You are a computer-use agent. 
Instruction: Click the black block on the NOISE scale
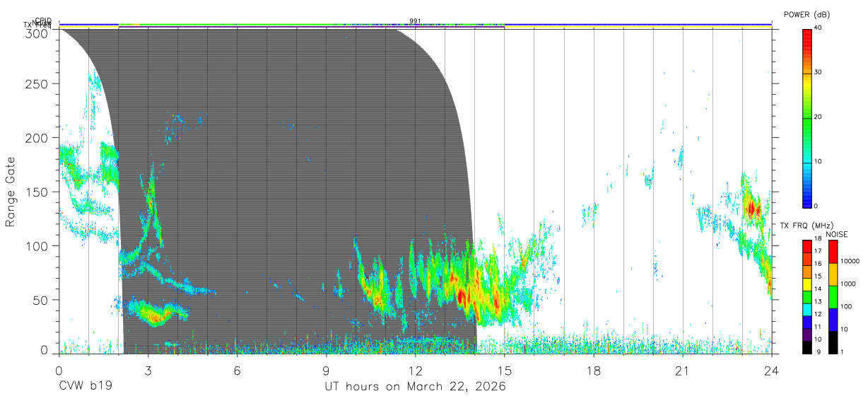click(x=833, y=342)
